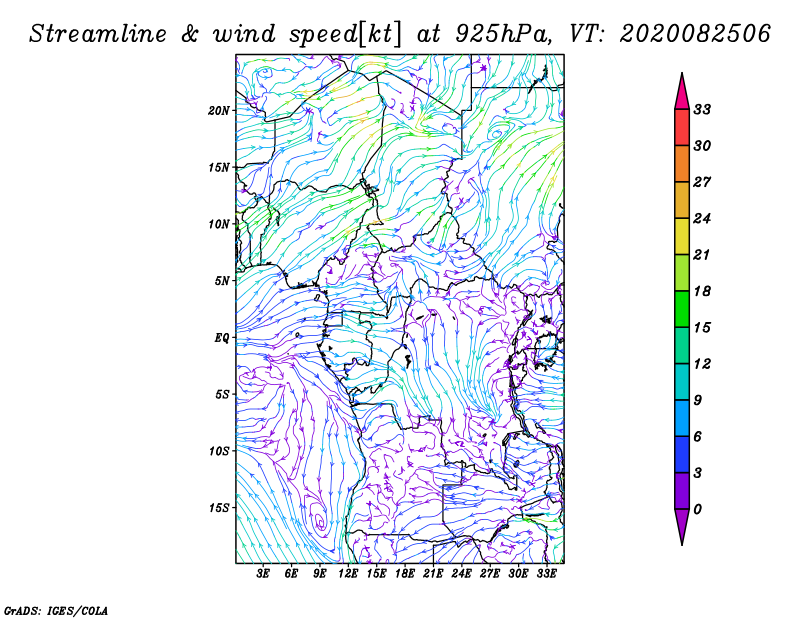
Task: Click the orange 27–30 kt color band
Action: [682, 164]
